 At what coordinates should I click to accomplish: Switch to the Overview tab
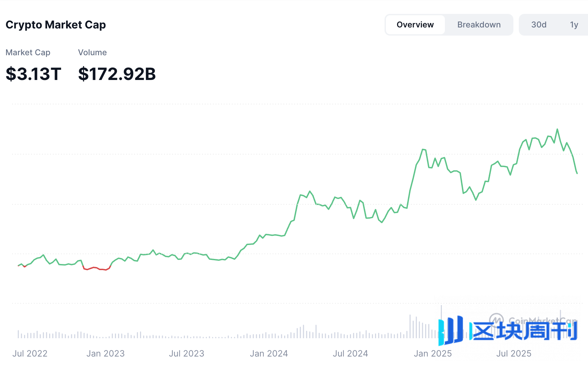pyautogui.click(x=415, y=25)
